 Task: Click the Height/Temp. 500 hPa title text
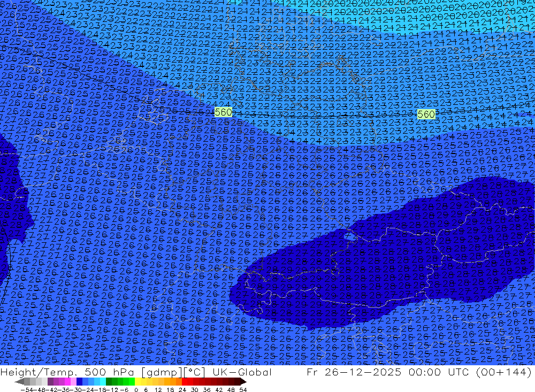pyautogui.click(x=67, y=372)
